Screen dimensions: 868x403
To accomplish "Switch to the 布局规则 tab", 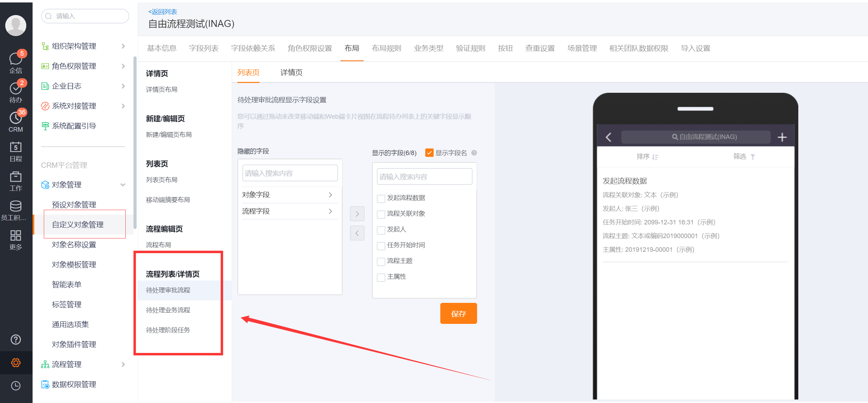I will (387, 48).
